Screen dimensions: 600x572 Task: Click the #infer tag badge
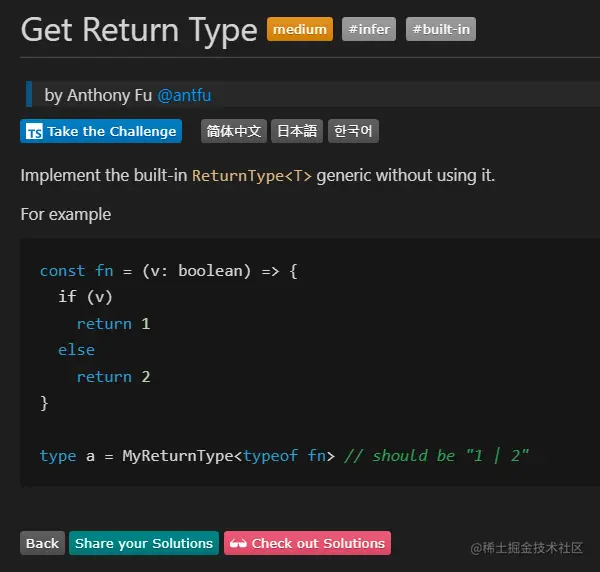[369, 29]
